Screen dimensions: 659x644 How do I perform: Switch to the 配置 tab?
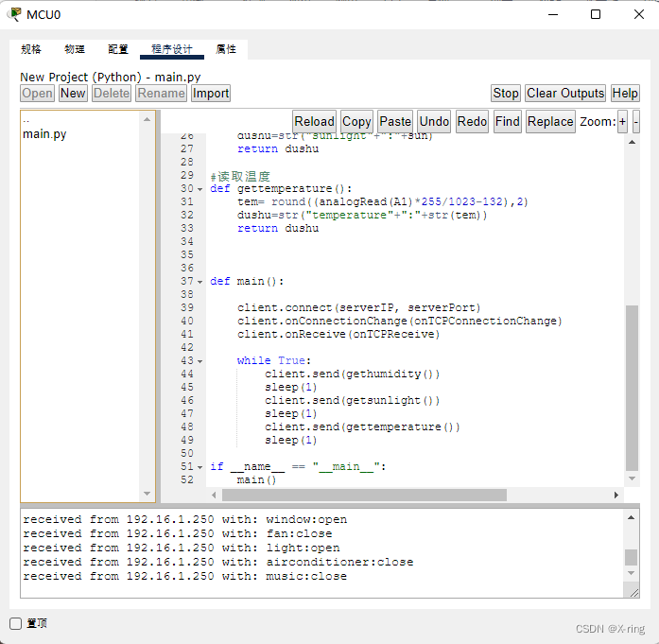tap(118, 49)
